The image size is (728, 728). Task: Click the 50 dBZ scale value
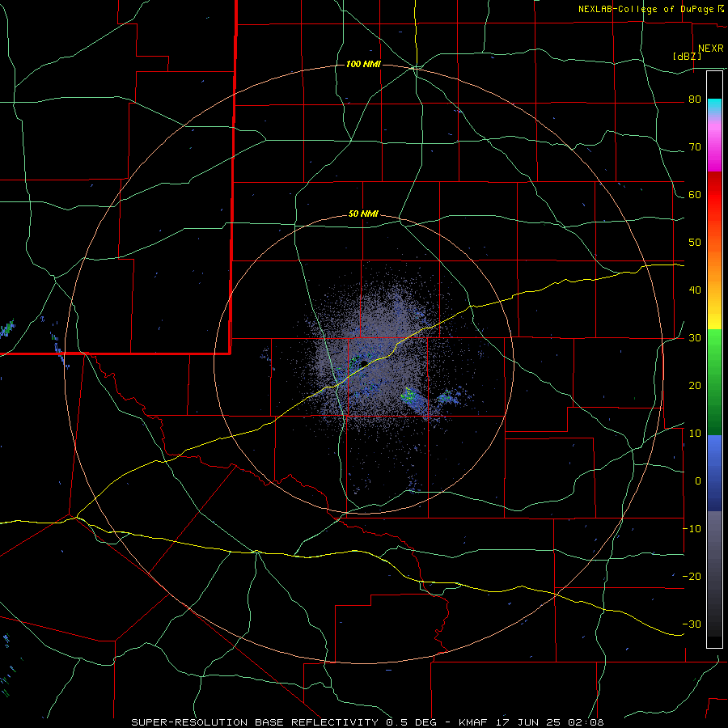click(x=695, y=243)
